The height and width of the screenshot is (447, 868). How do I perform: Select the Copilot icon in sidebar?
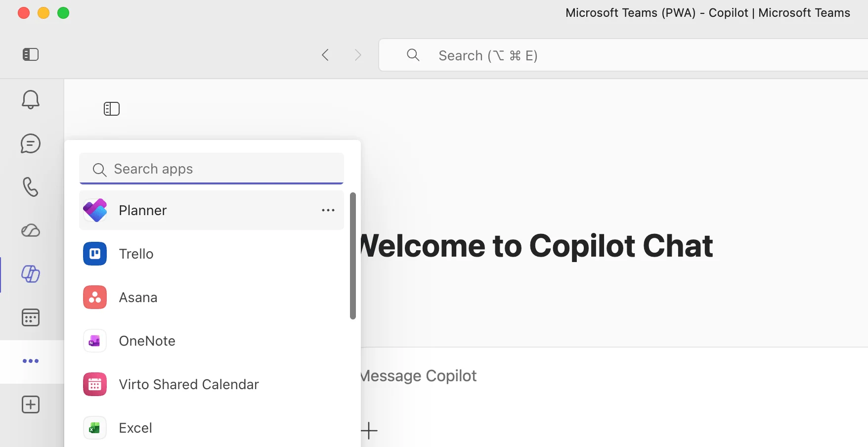pyautogui.click(x=31, y=274)
